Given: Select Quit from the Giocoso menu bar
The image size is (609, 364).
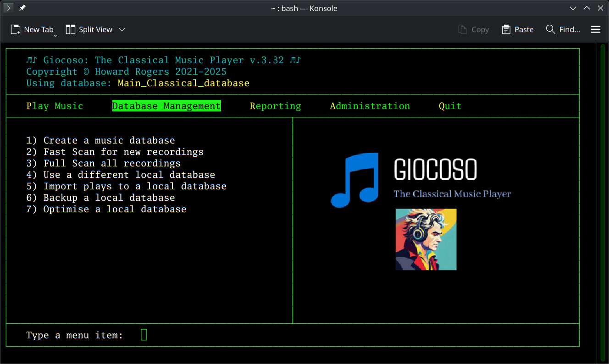Looking at the screenshot, I should click(x=450, y=106).
